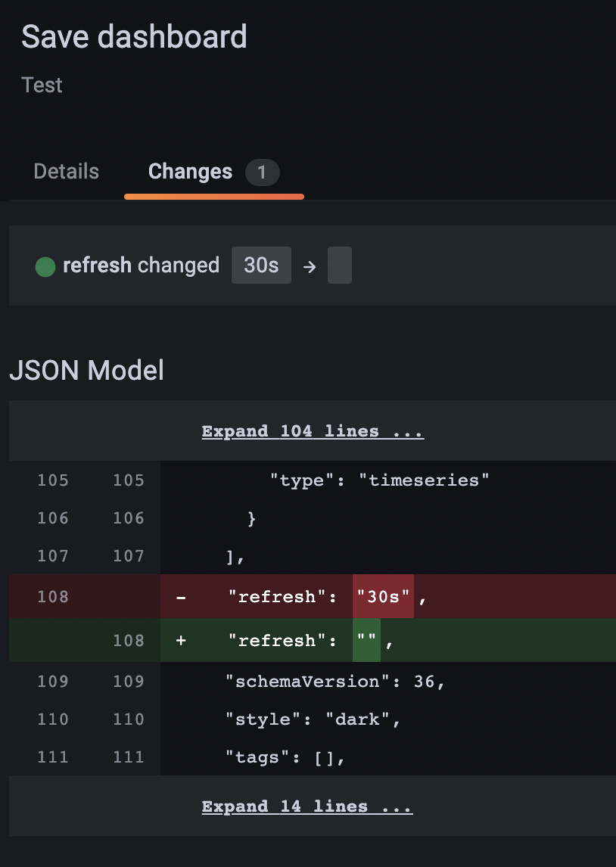Switch to the Details tab
Viewport: 616px width, 867px height.
[x=66, y=172]
